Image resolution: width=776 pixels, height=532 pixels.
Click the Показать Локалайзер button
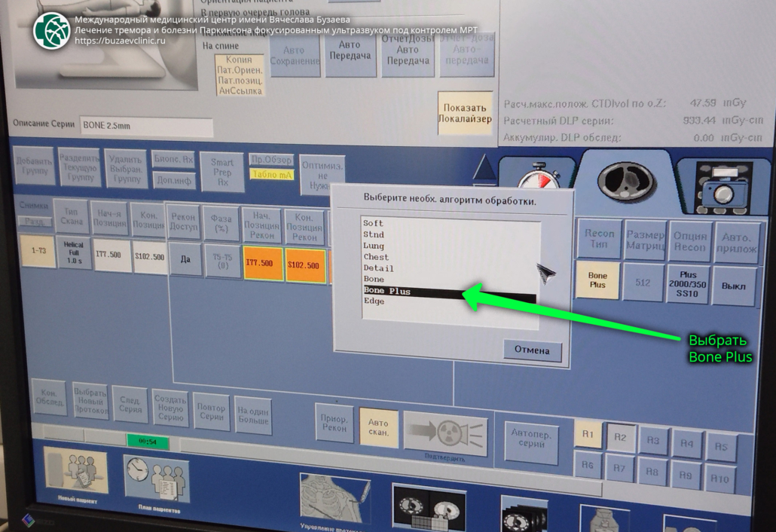(x=466, y=113)
